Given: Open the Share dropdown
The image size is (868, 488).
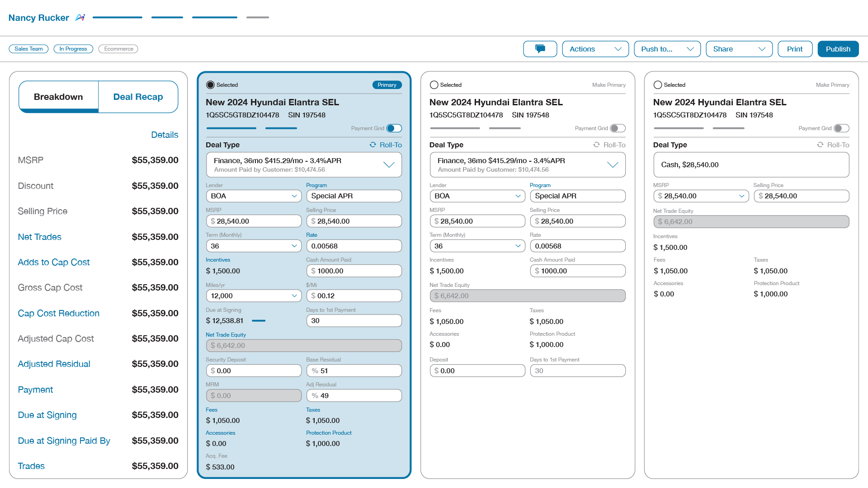Looking at the screenshot, I should pos(739,49).
